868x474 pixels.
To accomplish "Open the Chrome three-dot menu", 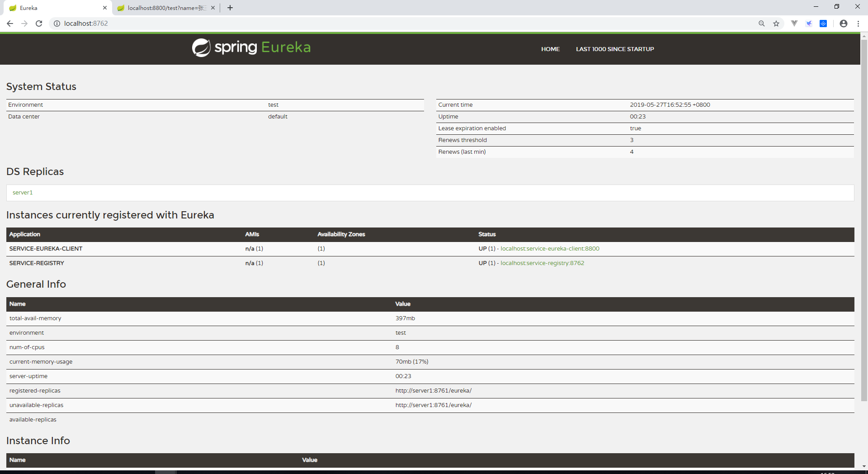I will pyautogui.click(x=858, y=24).
